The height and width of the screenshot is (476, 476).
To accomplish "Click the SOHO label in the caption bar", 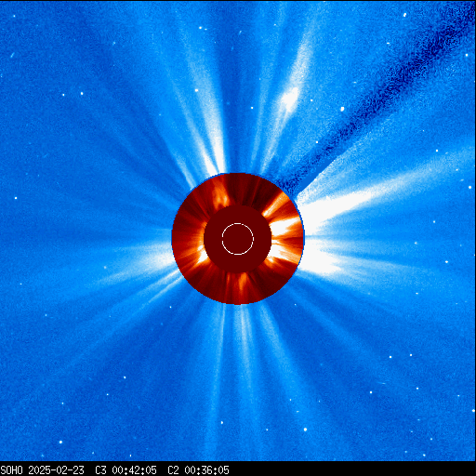I will click(12, 469).
